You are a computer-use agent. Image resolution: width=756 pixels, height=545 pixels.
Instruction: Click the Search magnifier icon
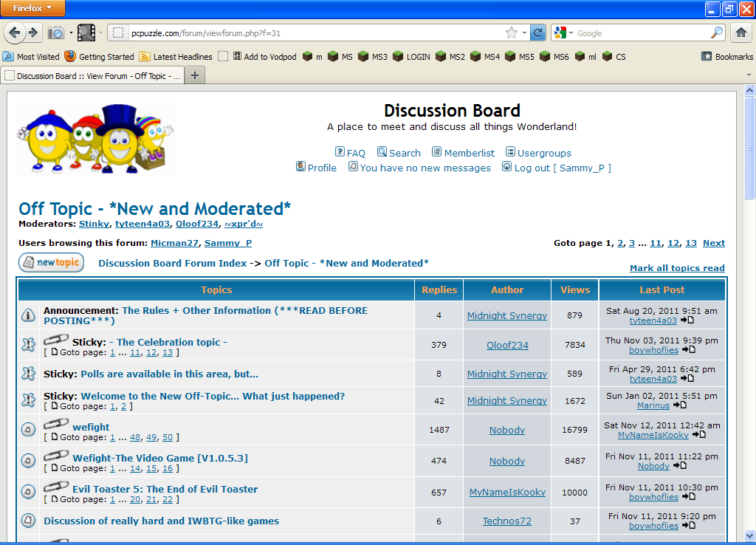[382, 152]
